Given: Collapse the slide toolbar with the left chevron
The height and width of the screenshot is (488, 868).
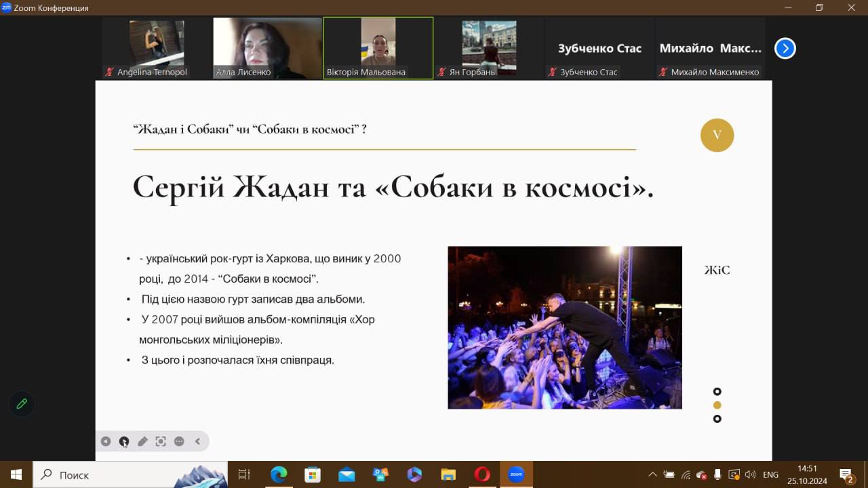Looking at the screenshot, I should [x=197, y=441].
